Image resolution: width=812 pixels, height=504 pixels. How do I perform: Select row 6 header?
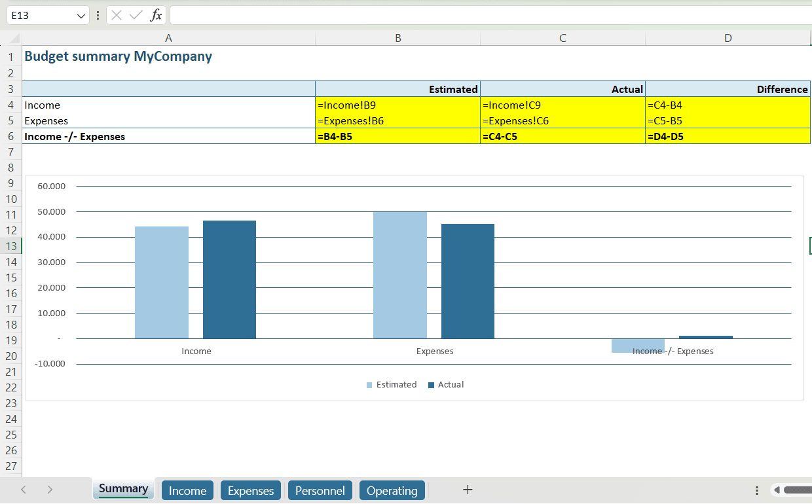[10, 136]
